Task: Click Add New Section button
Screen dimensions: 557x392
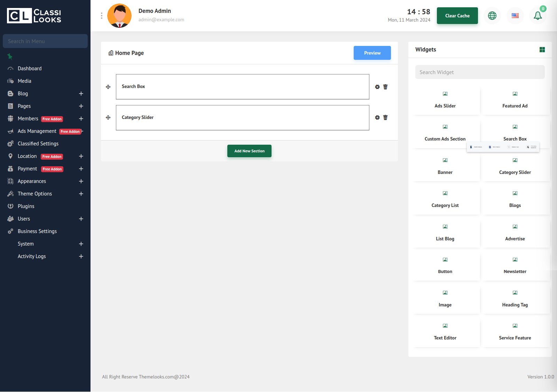Action: pos(249,151)
